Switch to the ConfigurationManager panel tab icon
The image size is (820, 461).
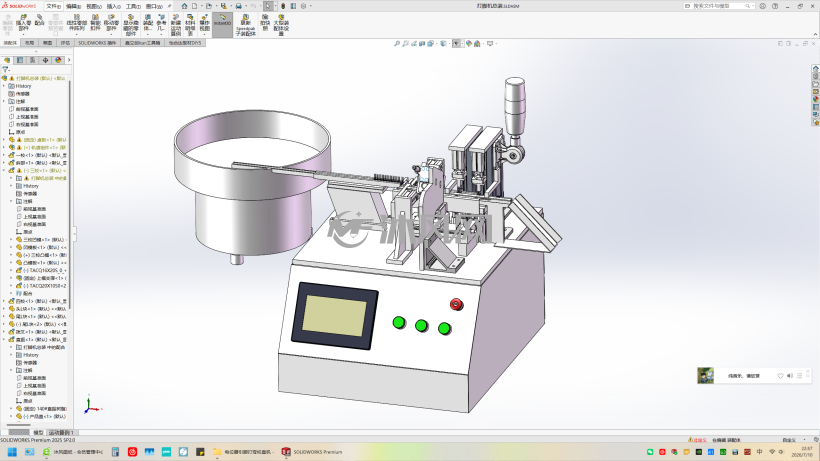pos(32,60)
